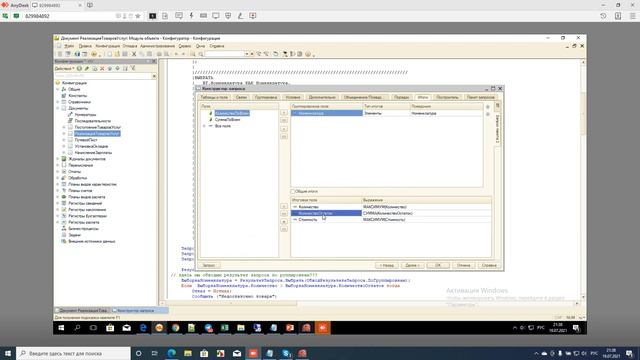640x360 pixels.
Task: Click move-down arrow icon in configuration tree toolbar
Action: [x=118, y=68]
